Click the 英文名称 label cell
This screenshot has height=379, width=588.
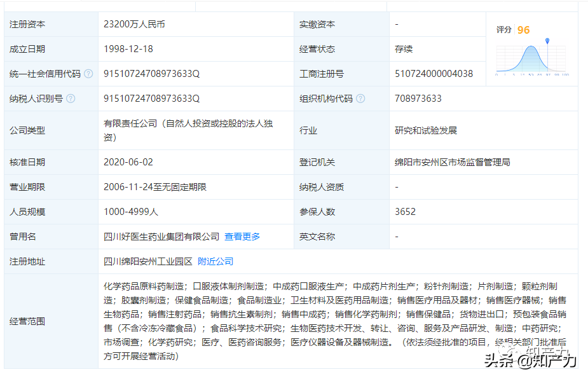click(341, 237)
